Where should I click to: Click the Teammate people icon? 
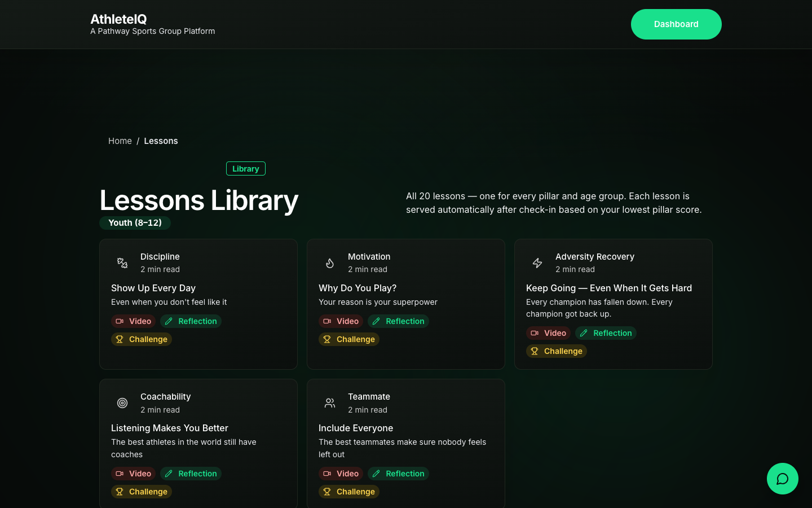[x=330, y=403]
